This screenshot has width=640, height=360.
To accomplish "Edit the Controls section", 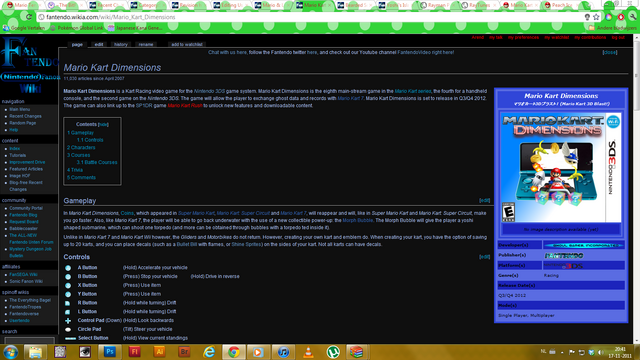I will coord(484,257).
